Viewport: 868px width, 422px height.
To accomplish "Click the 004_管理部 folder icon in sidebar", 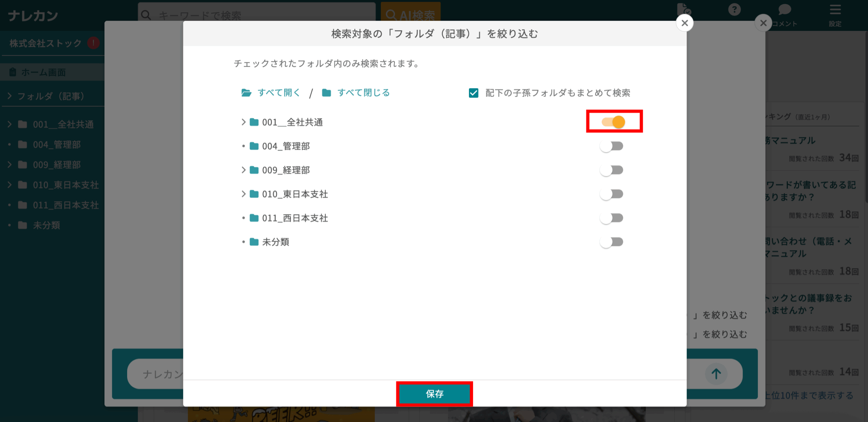I will pos(23,145).
